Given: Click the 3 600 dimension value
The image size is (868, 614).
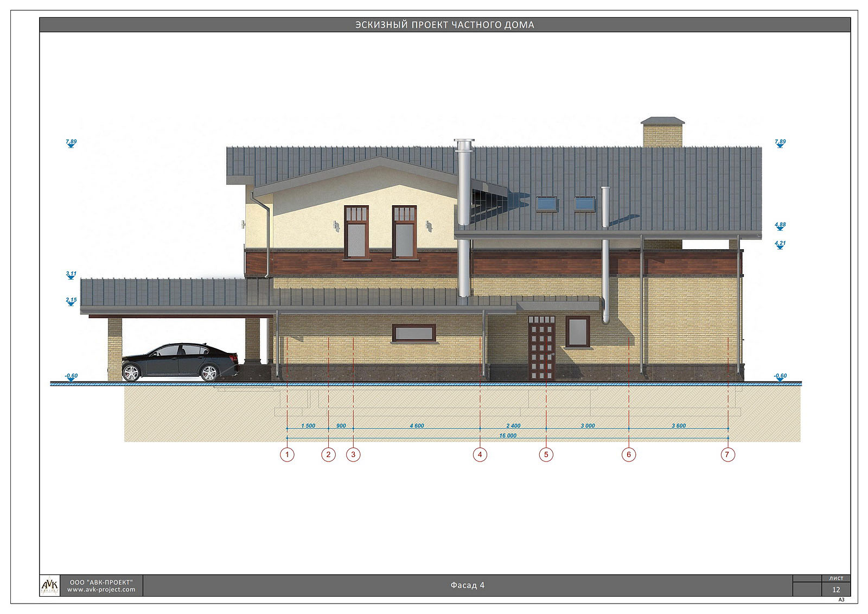Looking at the screenshot, I should [x=679, y=426].
